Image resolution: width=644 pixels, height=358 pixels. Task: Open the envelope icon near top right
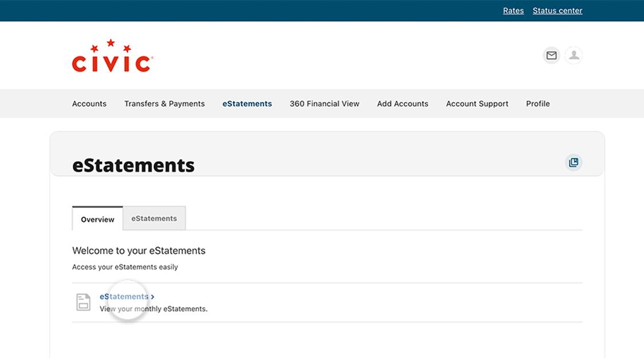[x=551, y=55]
